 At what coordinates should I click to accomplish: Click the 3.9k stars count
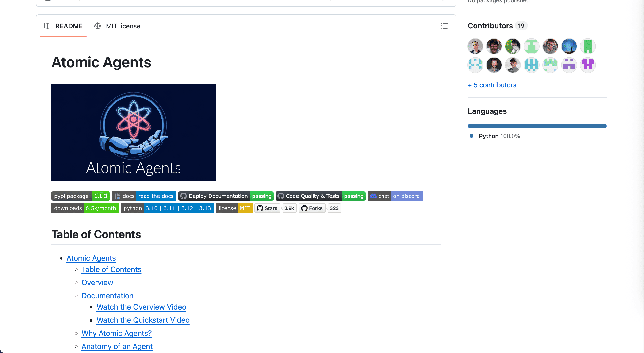pyautogui.click(x=289, y=208)
